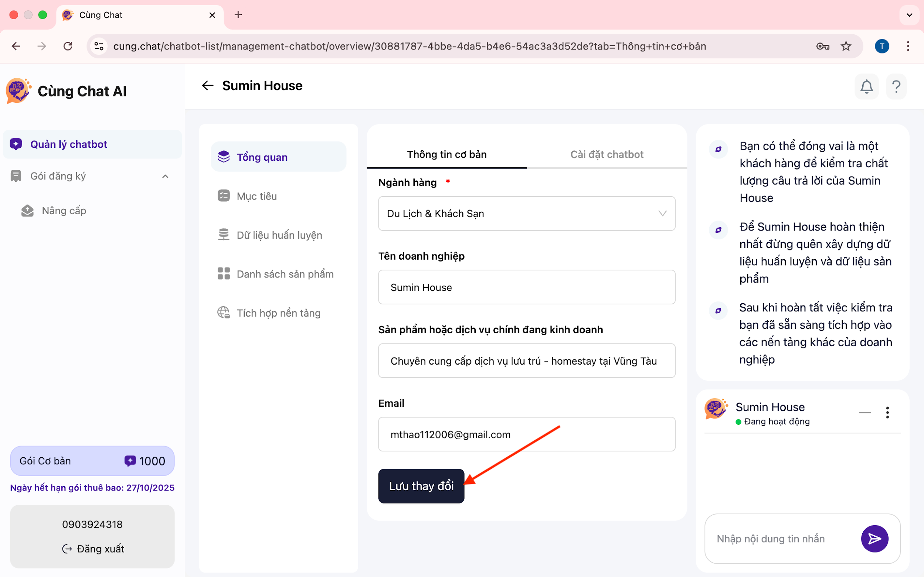Screen dimensions: 924x577
Task: Bookmark this page with star icon
Action: [846, 46]
